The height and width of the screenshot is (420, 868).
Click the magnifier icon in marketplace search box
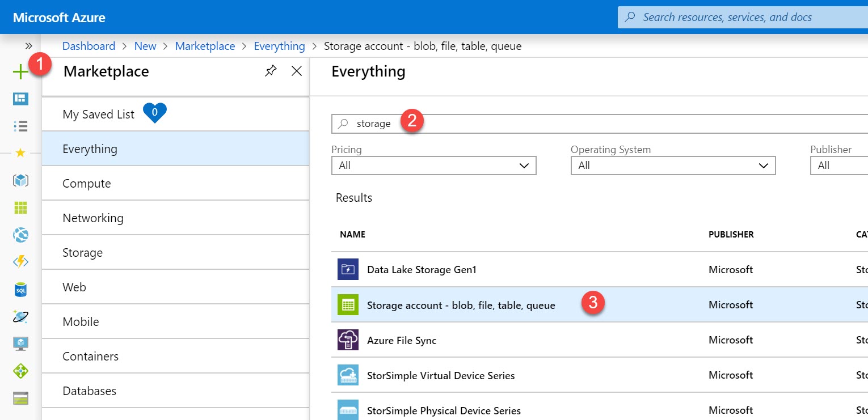point(343,124)
